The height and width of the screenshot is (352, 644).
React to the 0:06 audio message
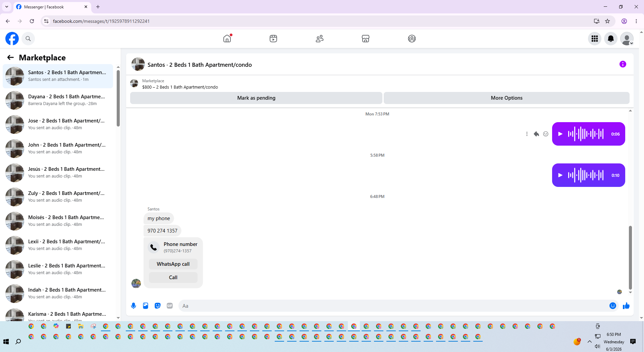click(x=546, y=134)
